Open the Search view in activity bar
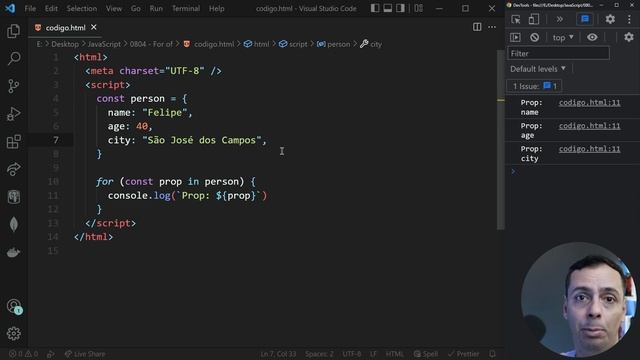 pos(13,58)
